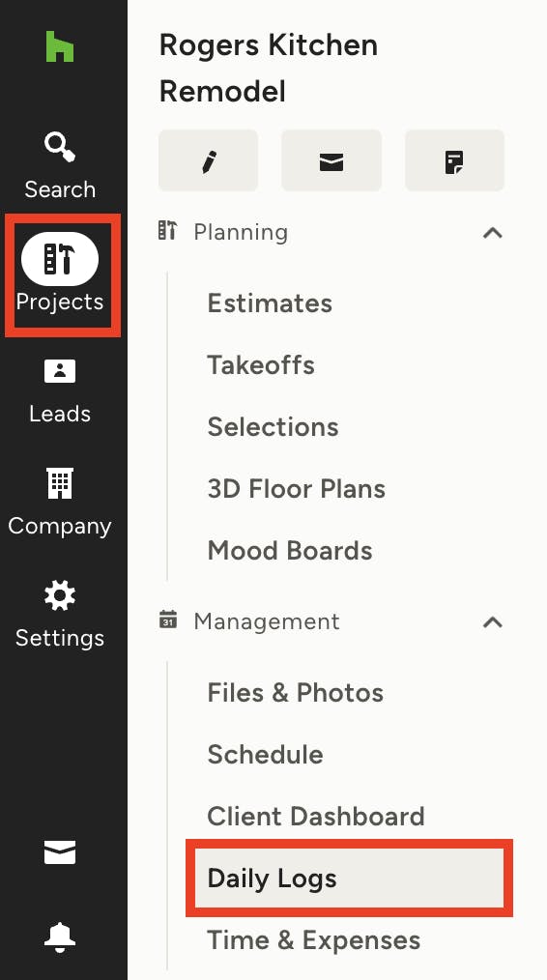The image size is (547, 980).
Task: Open the messages envelope in sidebar
Action: coord(60,852)
